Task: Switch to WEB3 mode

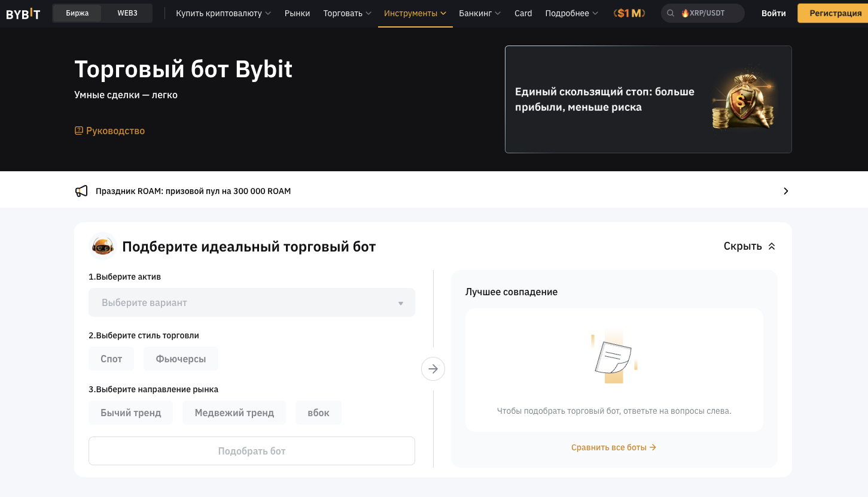Action: pos(127,13)
